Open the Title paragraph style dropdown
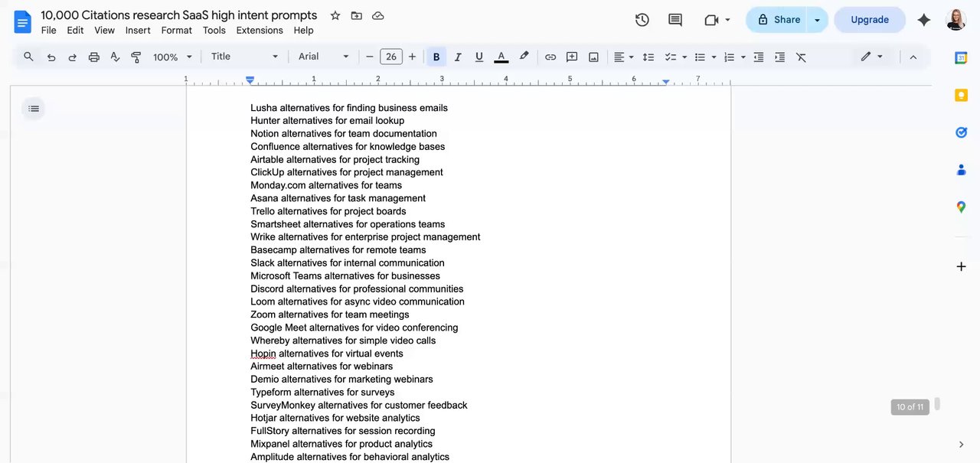The width and height of the screenshot is (980, 463). tap(245, 57)
